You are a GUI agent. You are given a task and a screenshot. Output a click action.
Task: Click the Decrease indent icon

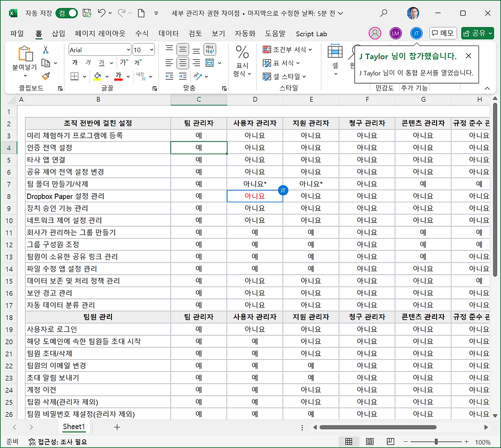pos(169,76)
